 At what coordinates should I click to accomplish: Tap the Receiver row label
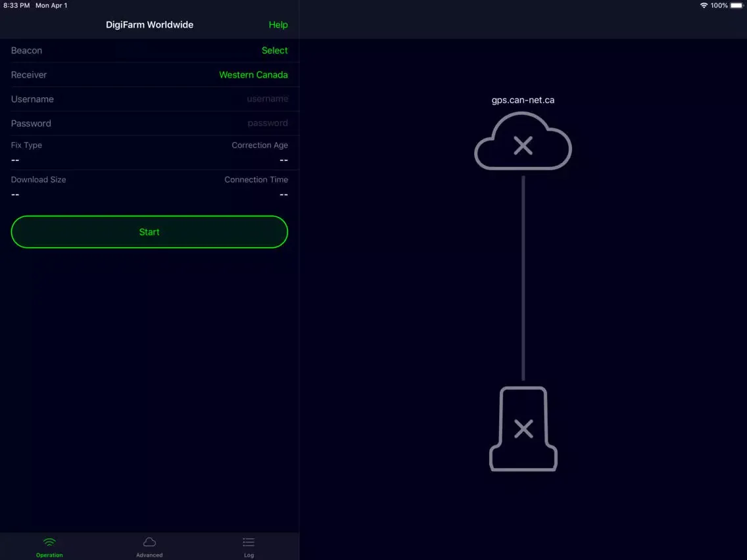coord(29,75)
